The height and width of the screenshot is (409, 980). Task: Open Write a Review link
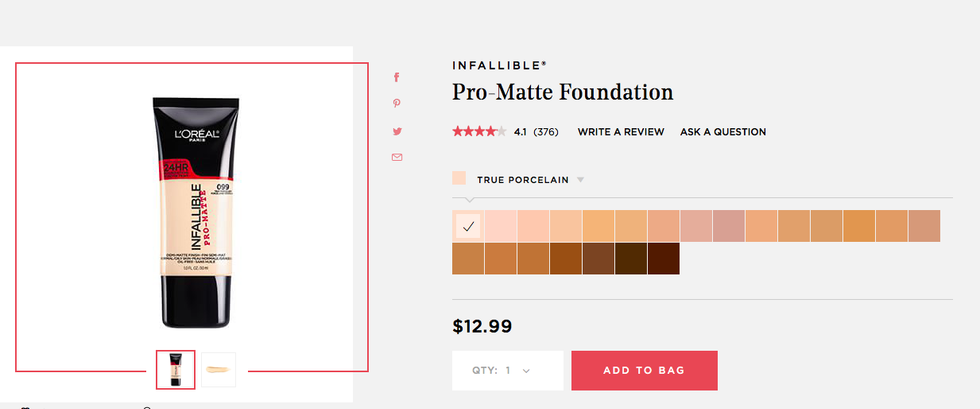pos(621,132)
